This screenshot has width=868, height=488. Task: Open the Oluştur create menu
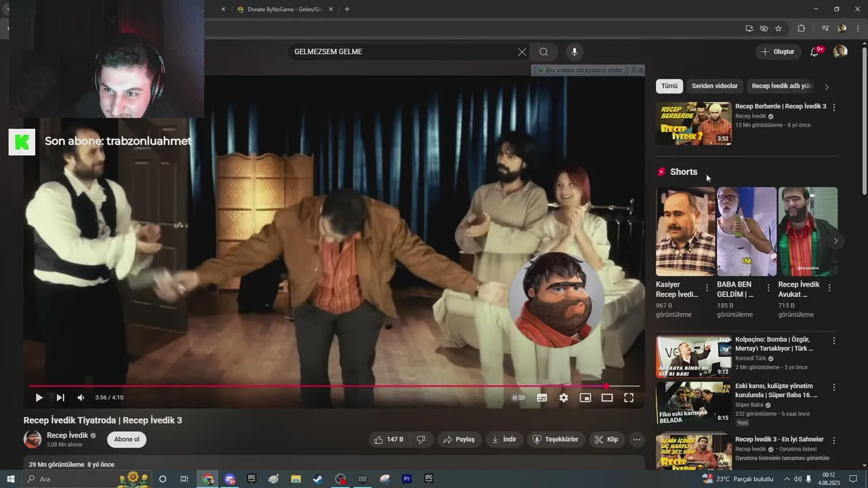pos(778,52)
